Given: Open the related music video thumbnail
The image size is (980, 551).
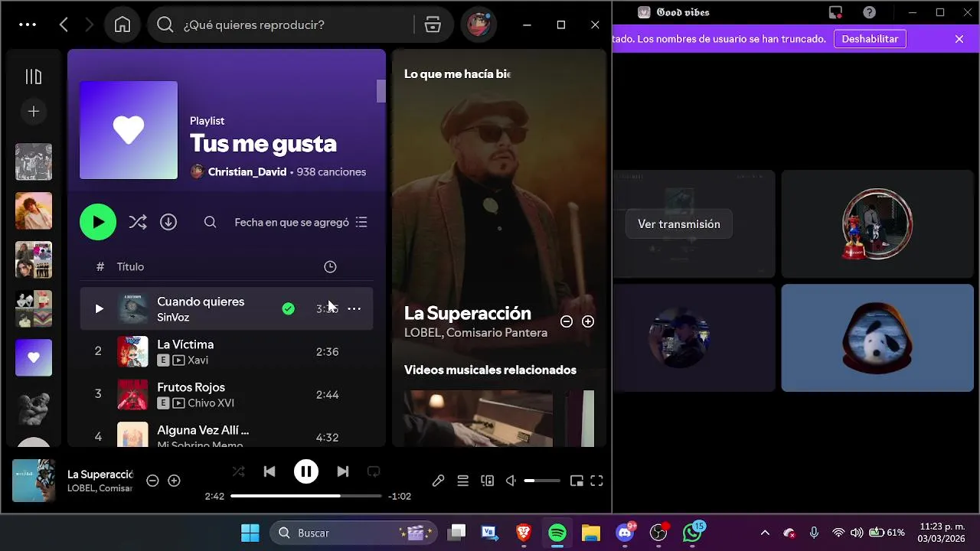Looking at the screenshot, I should [479, 419].
